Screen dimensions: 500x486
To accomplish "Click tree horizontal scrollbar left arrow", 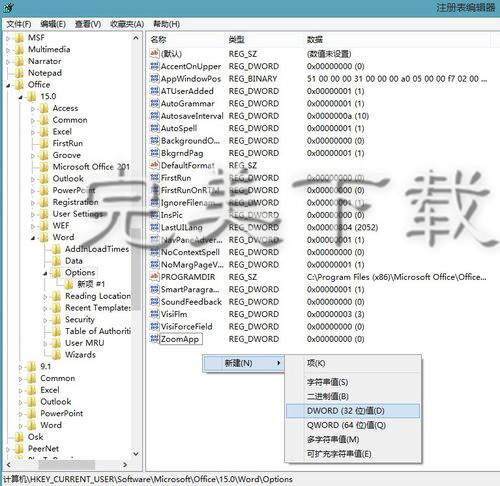I will tap(8, 464).
